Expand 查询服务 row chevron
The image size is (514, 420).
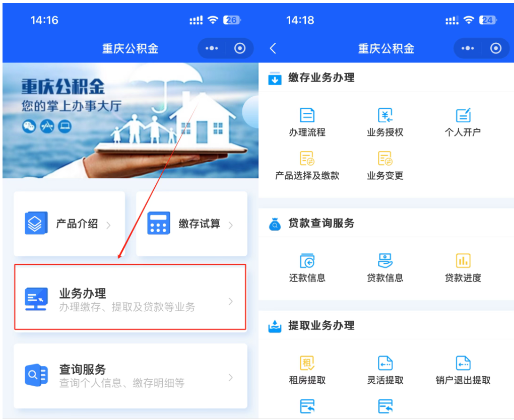(x=231, y=377)
